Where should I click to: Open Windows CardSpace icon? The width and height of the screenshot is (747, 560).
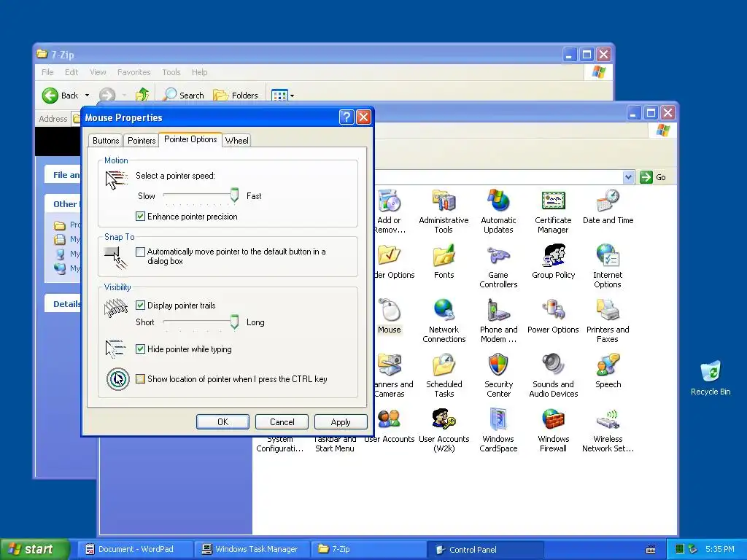point(498,430)
